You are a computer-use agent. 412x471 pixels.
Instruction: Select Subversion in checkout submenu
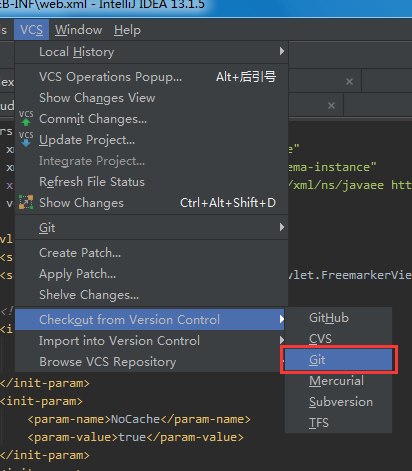(338, 402)
